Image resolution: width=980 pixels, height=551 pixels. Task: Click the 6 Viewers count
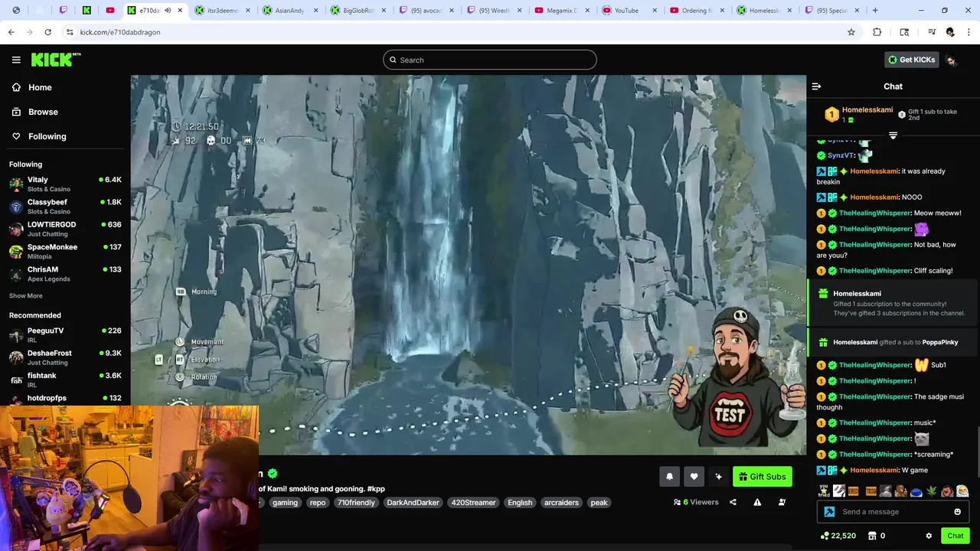(x=696, y=503)
